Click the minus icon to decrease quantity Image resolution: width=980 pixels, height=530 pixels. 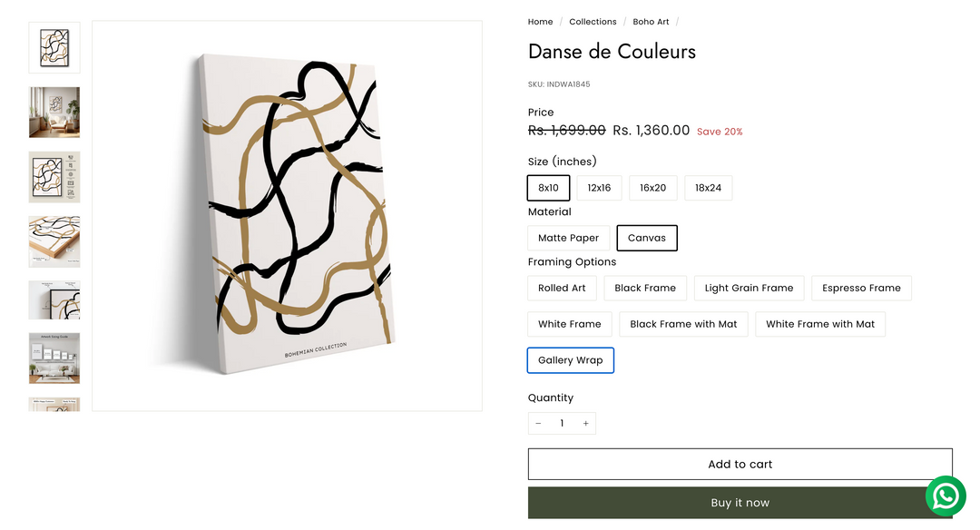(x=538, y=424)
